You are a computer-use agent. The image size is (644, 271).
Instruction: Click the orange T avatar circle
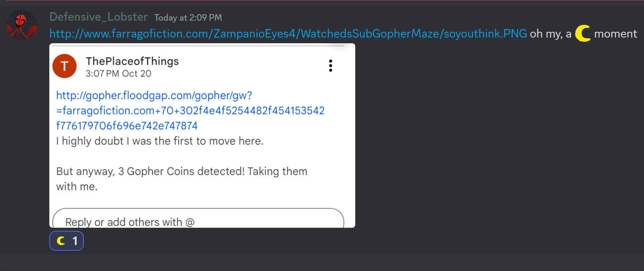[65, 66]
